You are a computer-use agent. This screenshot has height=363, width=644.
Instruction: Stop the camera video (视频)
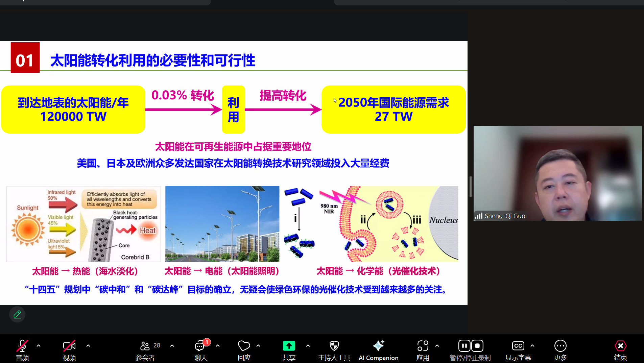click(x=69, y=346)
